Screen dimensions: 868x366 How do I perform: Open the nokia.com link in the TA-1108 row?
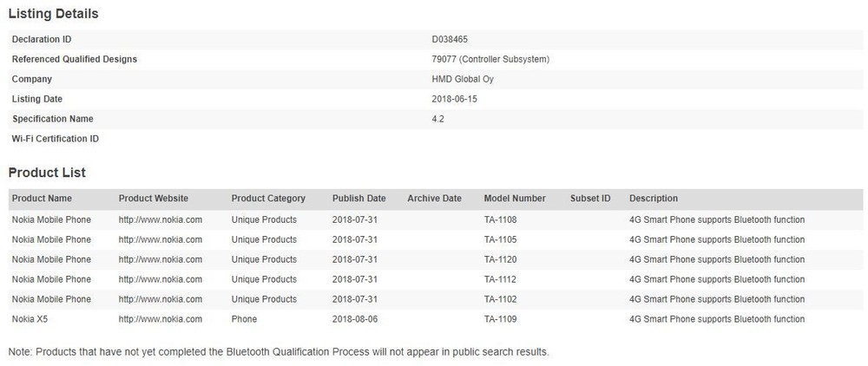(x=160, y=219)
